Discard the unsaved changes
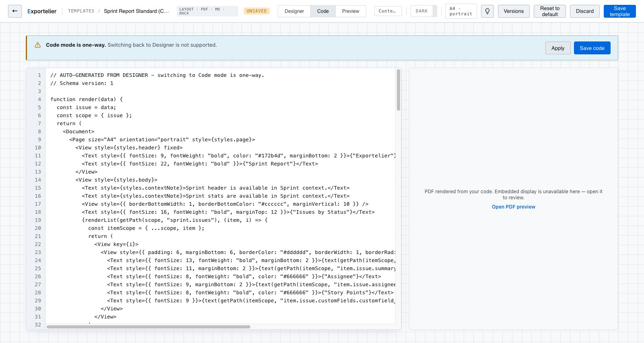Viewport: 644px width, 343px height. point(584,11)
